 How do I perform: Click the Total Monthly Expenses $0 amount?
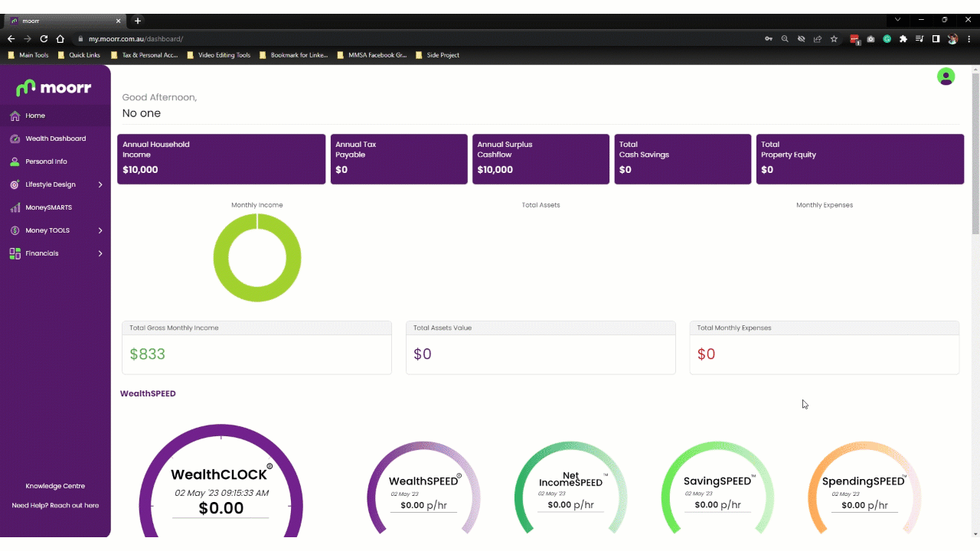[x=706, y=354]
